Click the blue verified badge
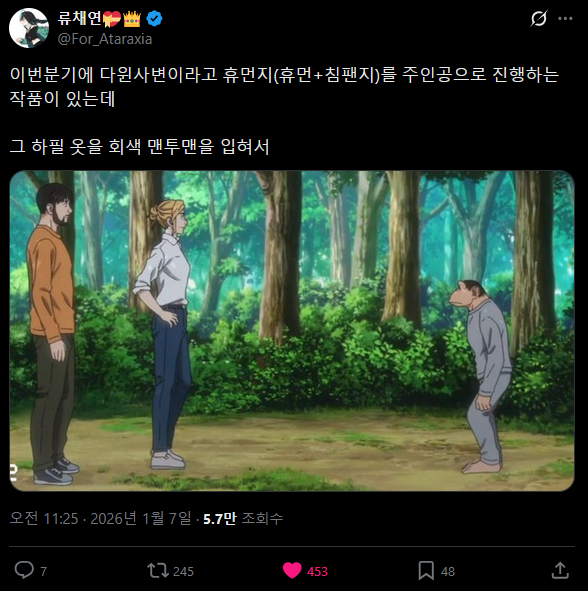Image resolution: width=588 pixels, height=591 pixels. (155, 18)
